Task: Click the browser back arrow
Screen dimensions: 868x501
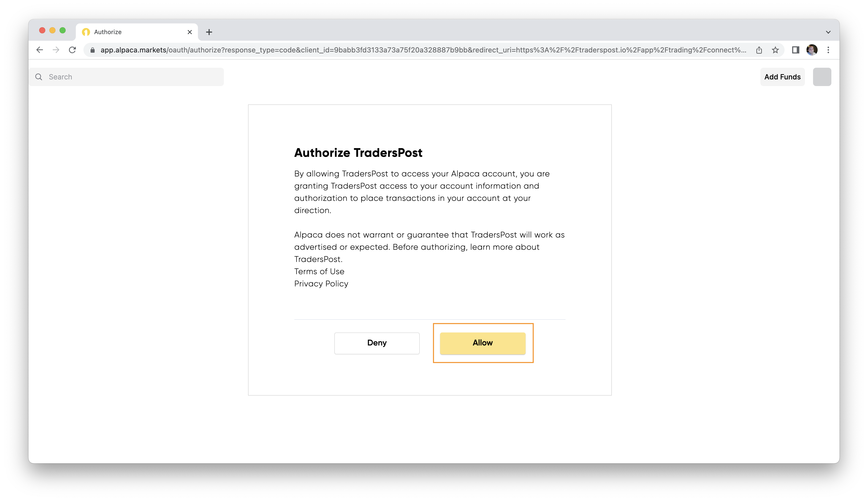Action: click(x=39, y=50)
